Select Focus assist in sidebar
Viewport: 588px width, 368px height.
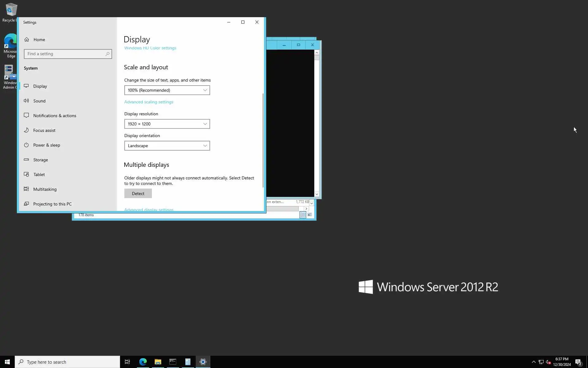(44, 130)
